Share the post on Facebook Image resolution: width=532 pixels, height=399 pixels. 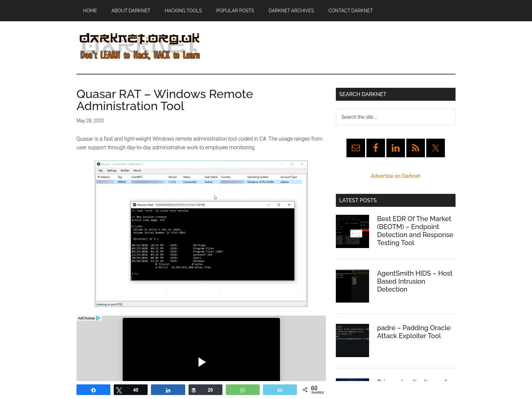pyautogui.click(x=93, y=390)
